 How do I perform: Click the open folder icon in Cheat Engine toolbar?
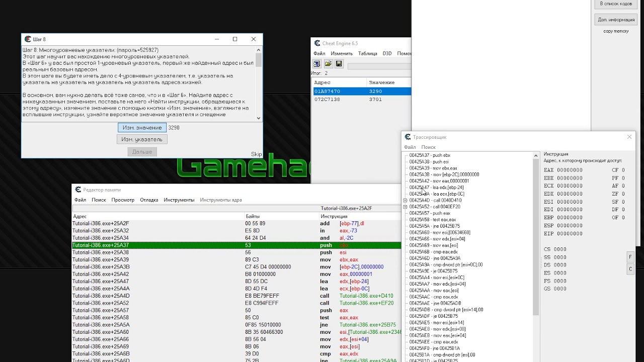[328, 64]
